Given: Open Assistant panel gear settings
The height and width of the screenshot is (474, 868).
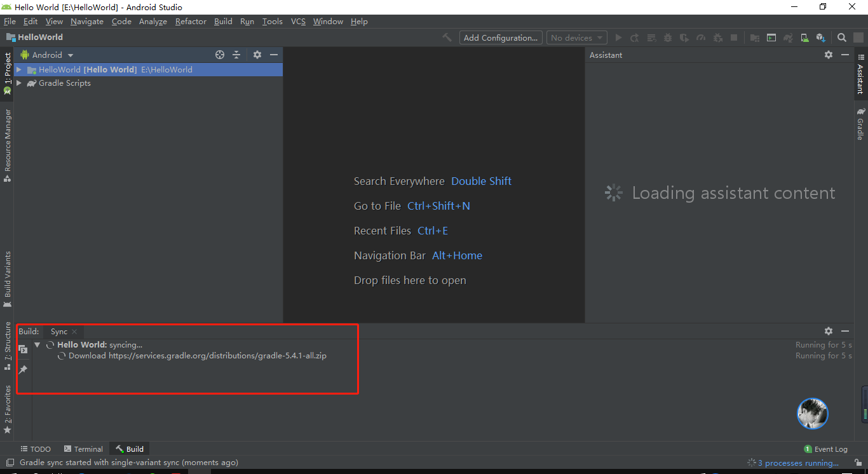Looking at the screenshot, I should coord(829,55).
